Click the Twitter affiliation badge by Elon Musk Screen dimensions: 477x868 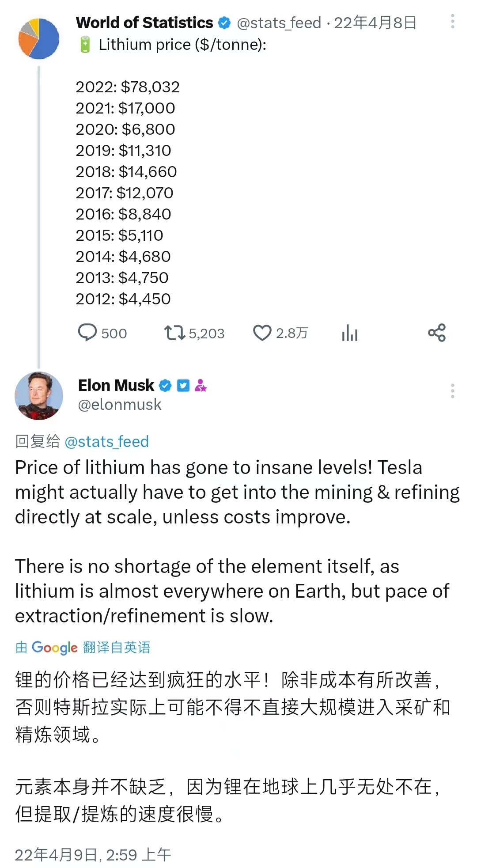(183, 386)
